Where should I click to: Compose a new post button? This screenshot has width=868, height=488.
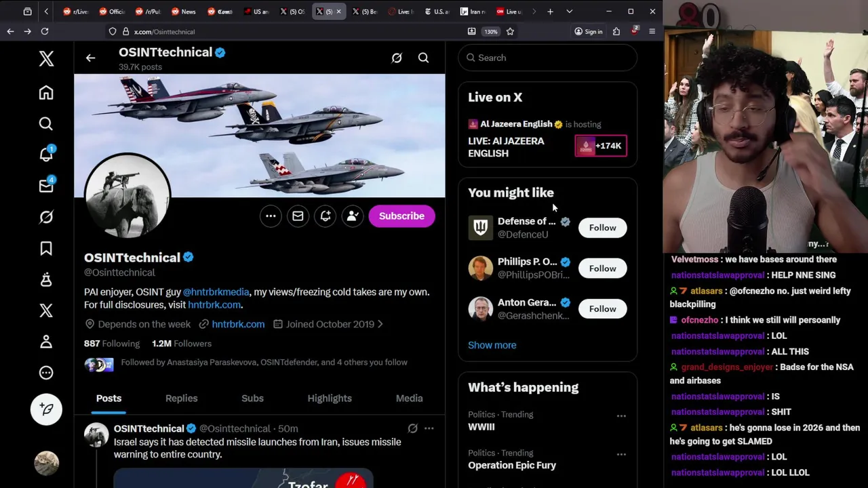click(46, 409)
